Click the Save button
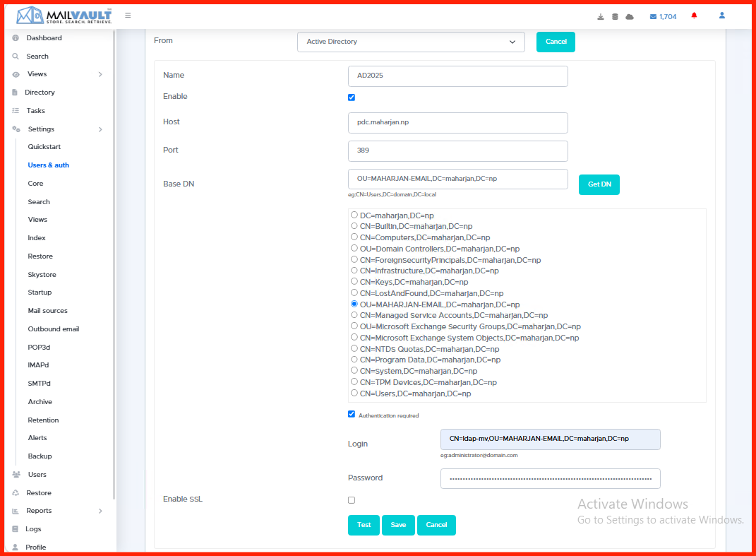756x556 pixels. [x=398, y=525]
